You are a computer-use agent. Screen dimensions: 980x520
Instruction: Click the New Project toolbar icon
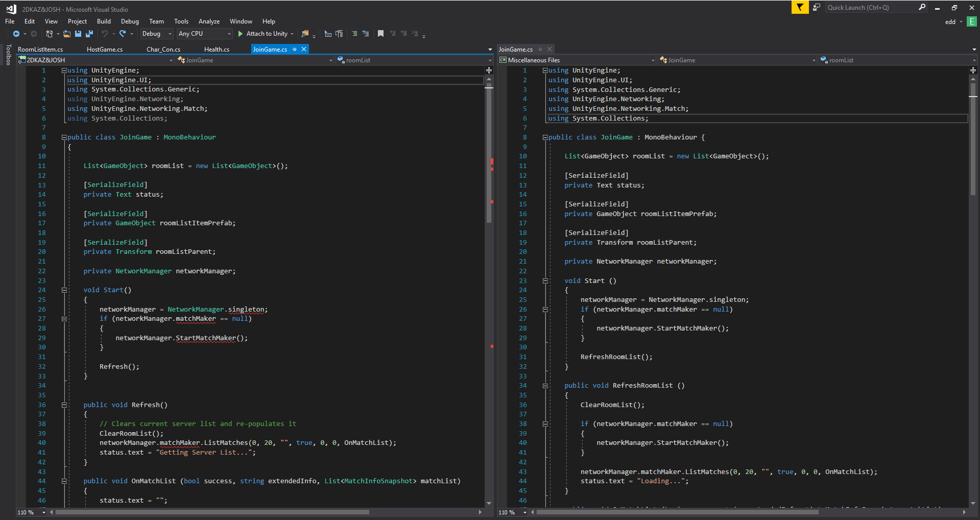tap(49, 34)
